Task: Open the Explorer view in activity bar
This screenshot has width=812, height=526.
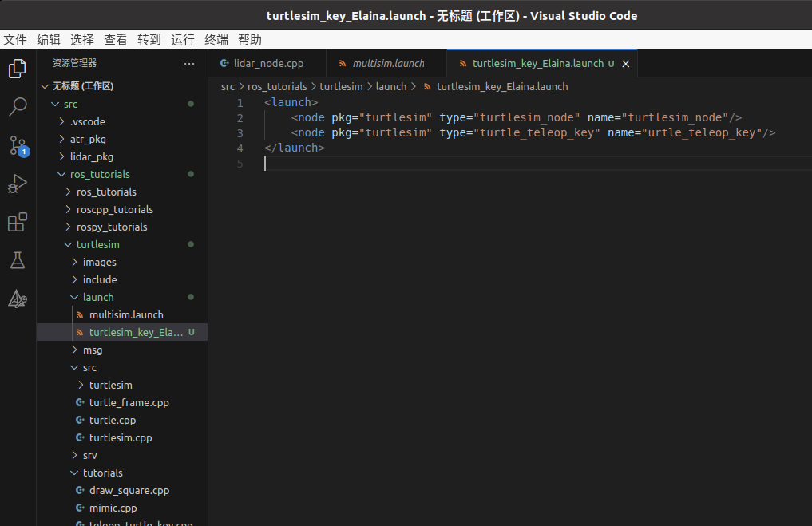Action: [18, 69]
